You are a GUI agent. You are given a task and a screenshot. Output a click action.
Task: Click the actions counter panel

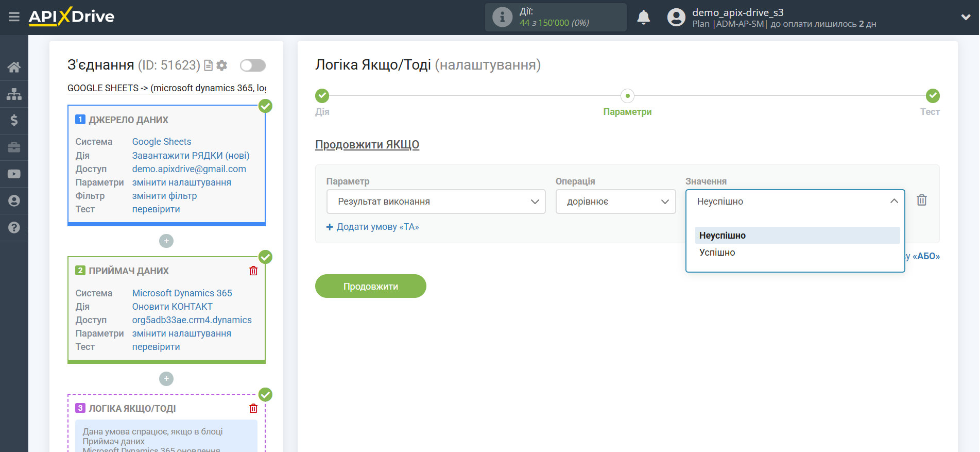point(556,17)
